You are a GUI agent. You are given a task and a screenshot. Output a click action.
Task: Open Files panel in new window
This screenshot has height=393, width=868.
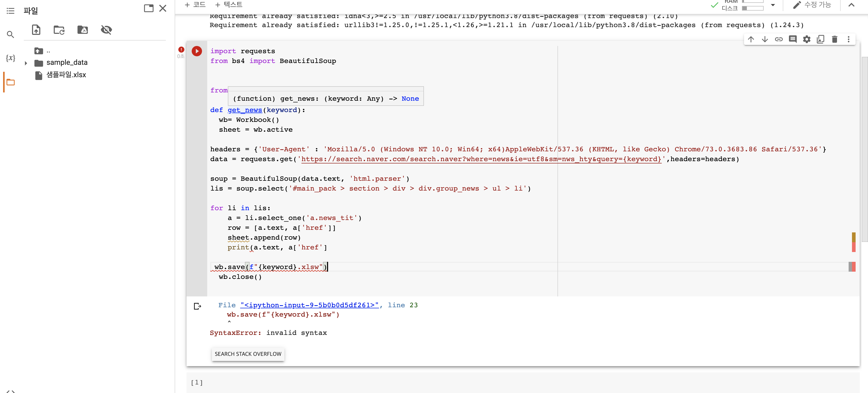point(149,8)
